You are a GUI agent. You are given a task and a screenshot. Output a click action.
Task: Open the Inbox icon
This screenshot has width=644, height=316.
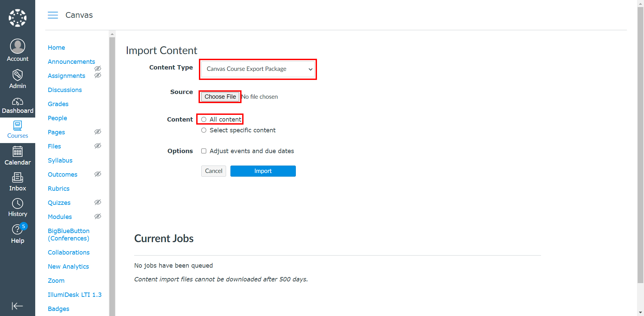point(17,177)
